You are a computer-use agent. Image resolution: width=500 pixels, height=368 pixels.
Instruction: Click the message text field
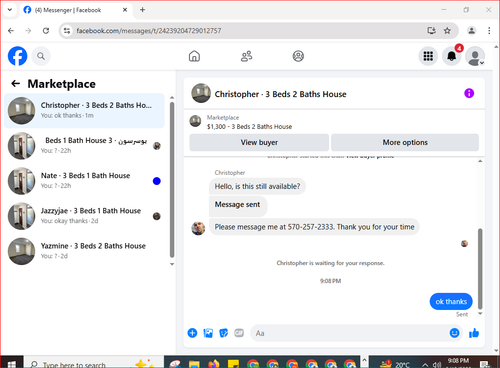click(x=350, y=333)
